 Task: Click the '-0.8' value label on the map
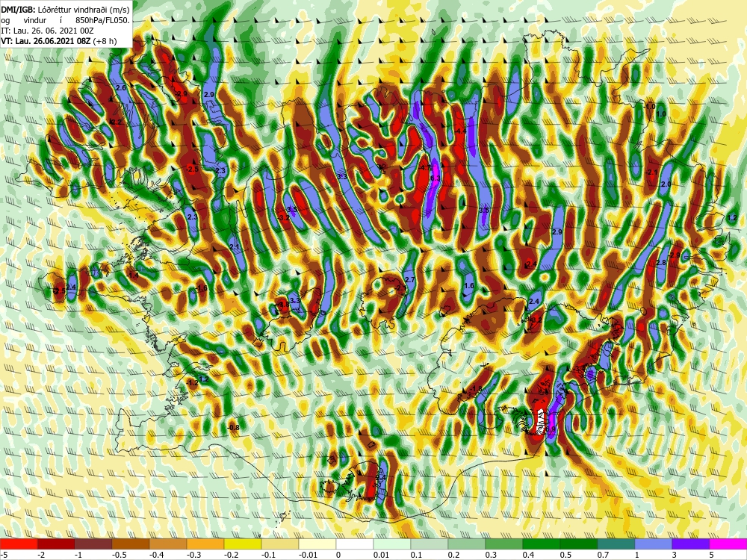(233, 428)
